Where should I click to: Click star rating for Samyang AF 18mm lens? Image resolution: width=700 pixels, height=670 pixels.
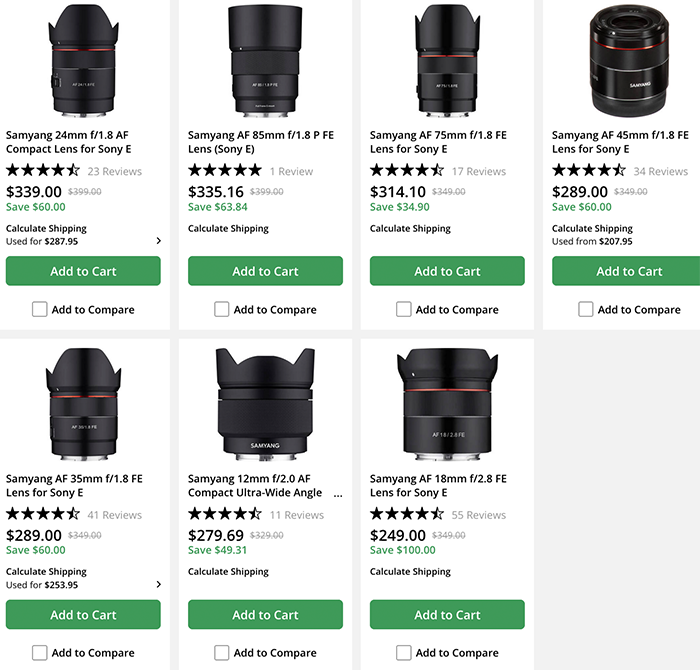[407, 515]
